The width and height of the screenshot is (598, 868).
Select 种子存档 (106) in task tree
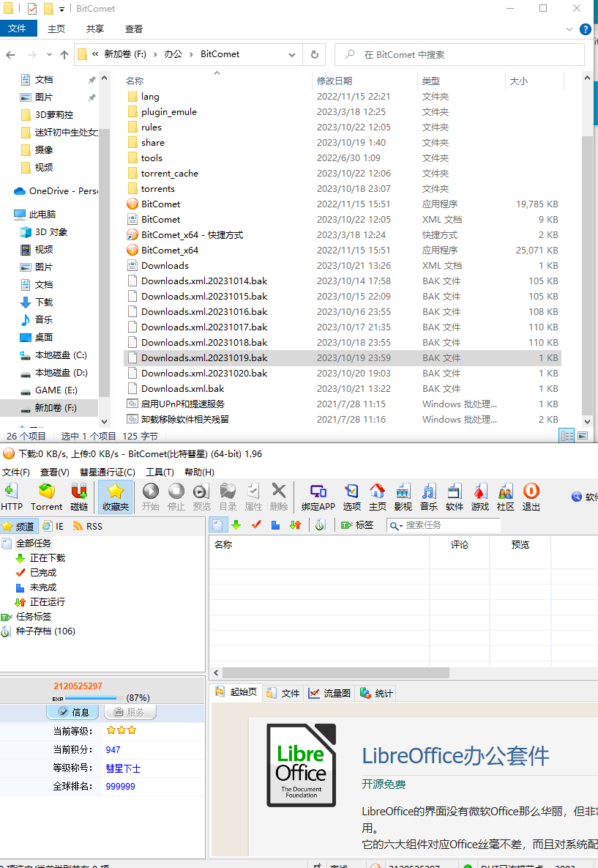click(45, 631)
